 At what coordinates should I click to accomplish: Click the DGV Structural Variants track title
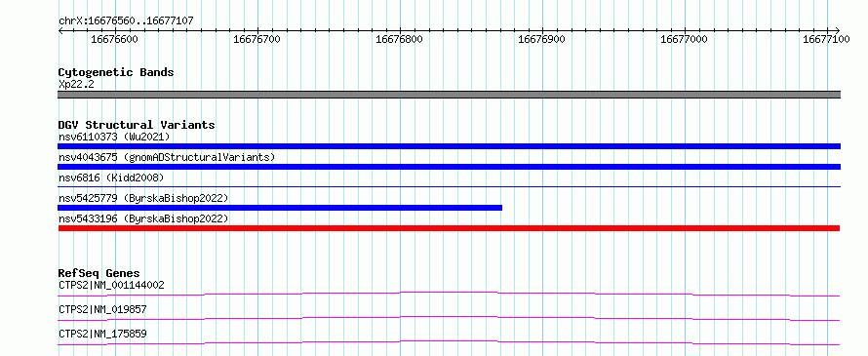pyautogui.click(x=137, y=125)
